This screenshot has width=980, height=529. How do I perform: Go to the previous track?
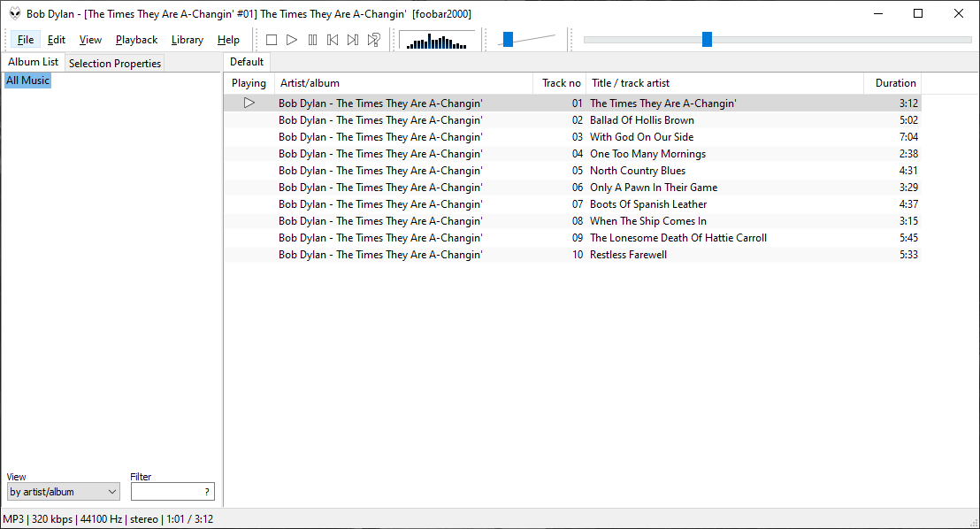click(x=333, y=40)
